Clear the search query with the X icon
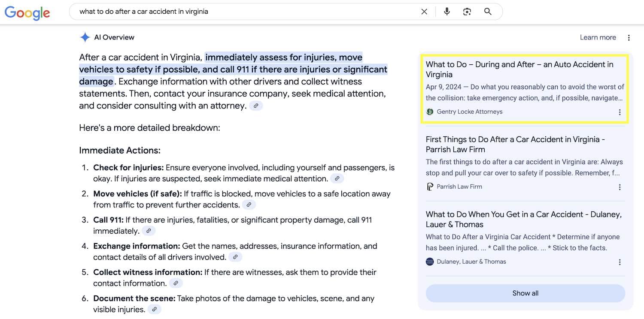 click(x=424, y=12)
